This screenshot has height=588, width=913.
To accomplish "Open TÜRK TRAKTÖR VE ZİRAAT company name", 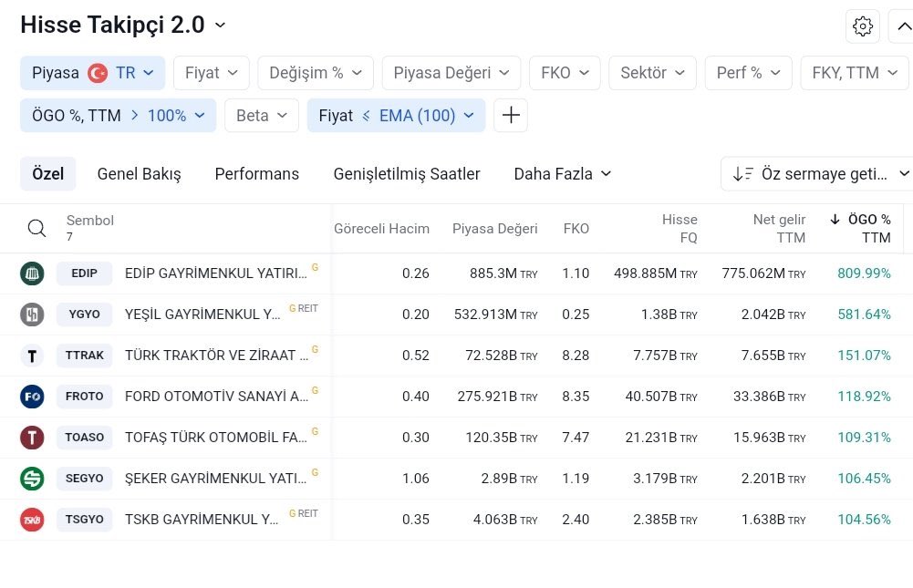I will (x=216, y=356).
